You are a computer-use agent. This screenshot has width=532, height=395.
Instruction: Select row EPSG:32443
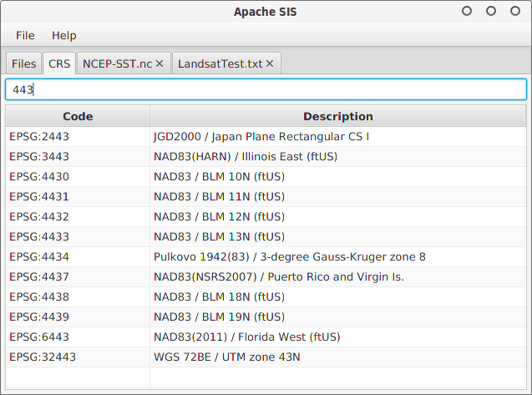point(266,357)
